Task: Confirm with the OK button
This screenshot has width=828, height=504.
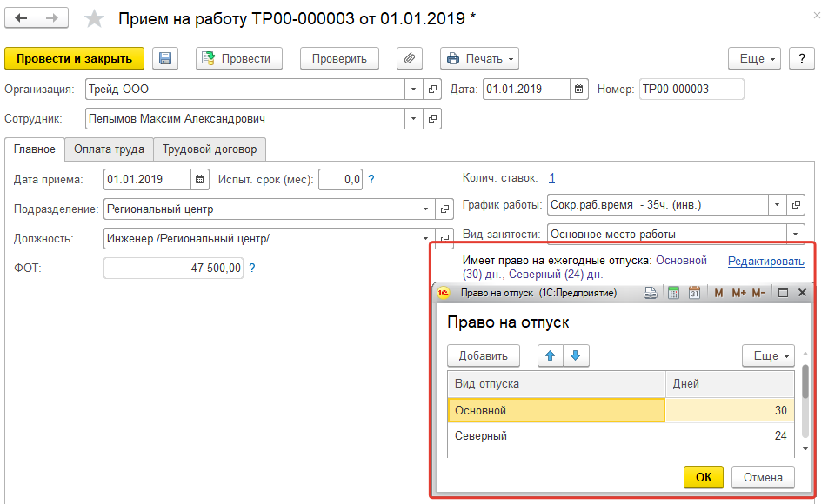Action: pos(704,477)
